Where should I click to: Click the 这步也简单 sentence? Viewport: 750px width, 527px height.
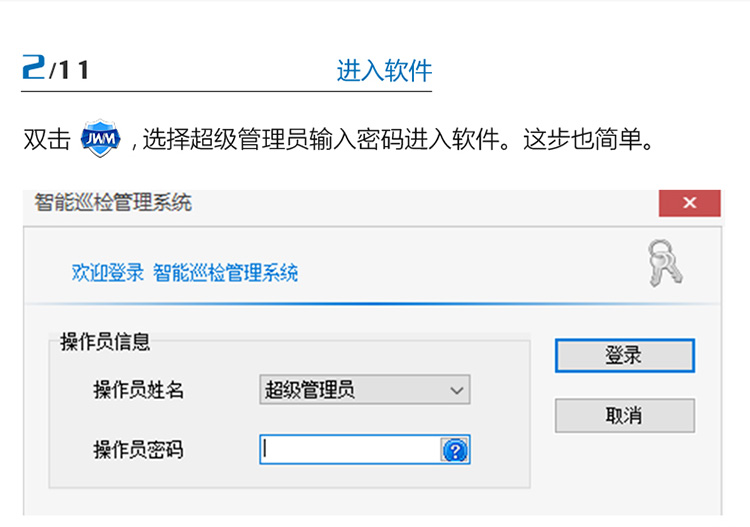[588, 139]
